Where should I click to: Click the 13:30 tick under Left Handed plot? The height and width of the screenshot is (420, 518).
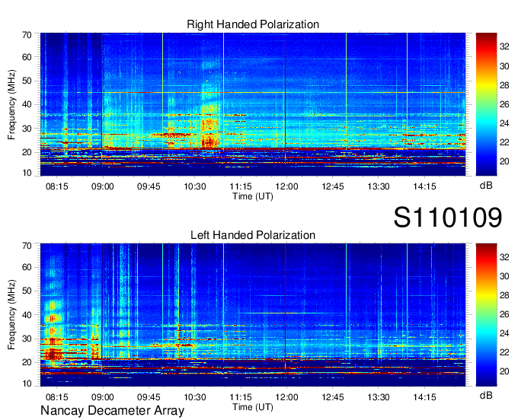pos(379,397)
